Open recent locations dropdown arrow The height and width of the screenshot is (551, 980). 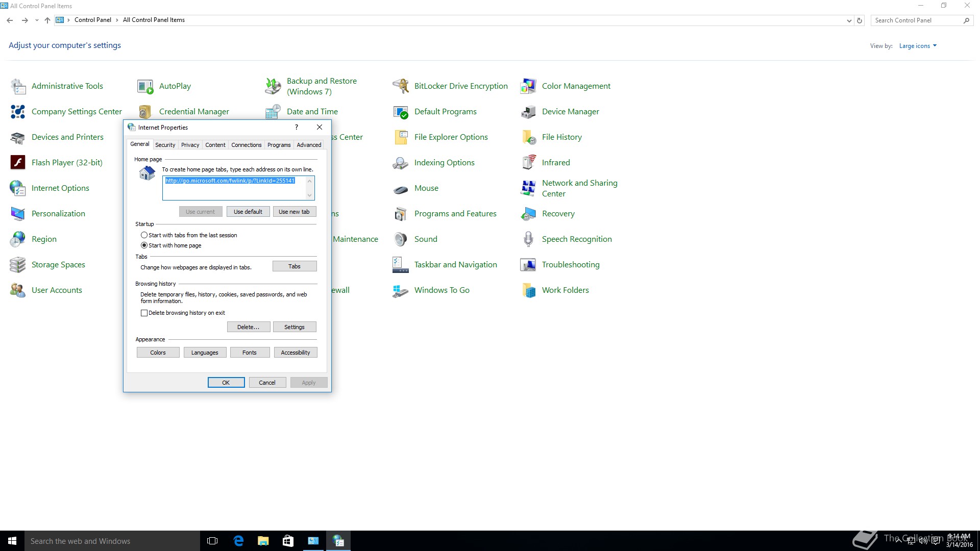[37, 20]
